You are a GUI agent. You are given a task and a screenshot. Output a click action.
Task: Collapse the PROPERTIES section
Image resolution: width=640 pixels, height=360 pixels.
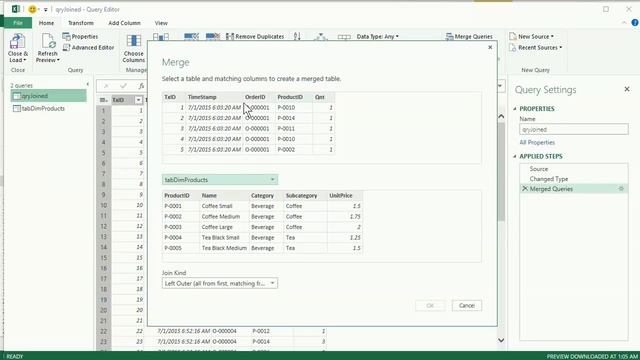(515, 109)
